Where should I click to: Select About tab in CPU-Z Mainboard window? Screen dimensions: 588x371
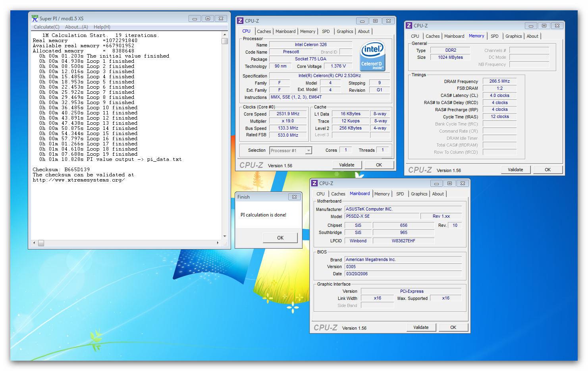tap(438, 194)
